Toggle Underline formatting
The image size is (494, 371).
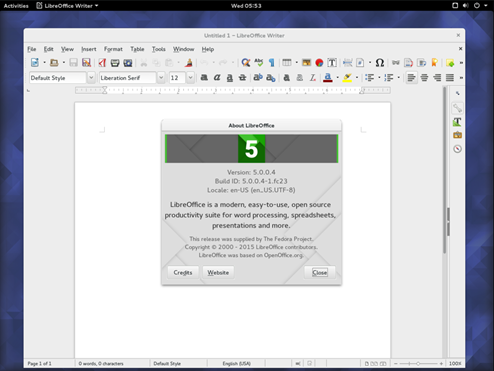coord(230,78)
